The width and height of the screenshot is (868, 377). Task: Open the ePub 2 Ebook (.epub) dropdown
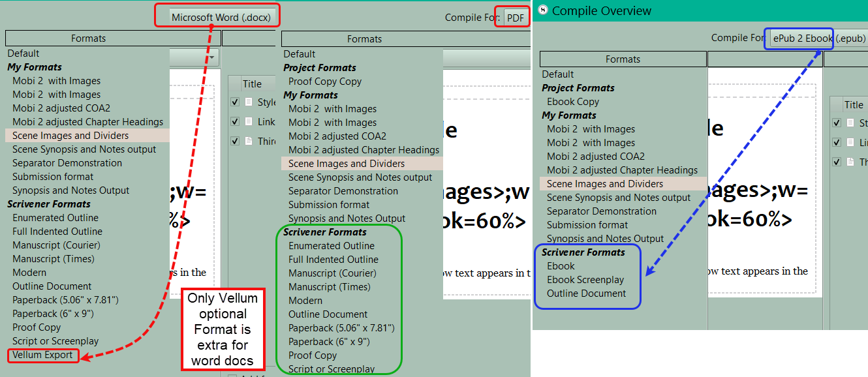tap(819, 38)
